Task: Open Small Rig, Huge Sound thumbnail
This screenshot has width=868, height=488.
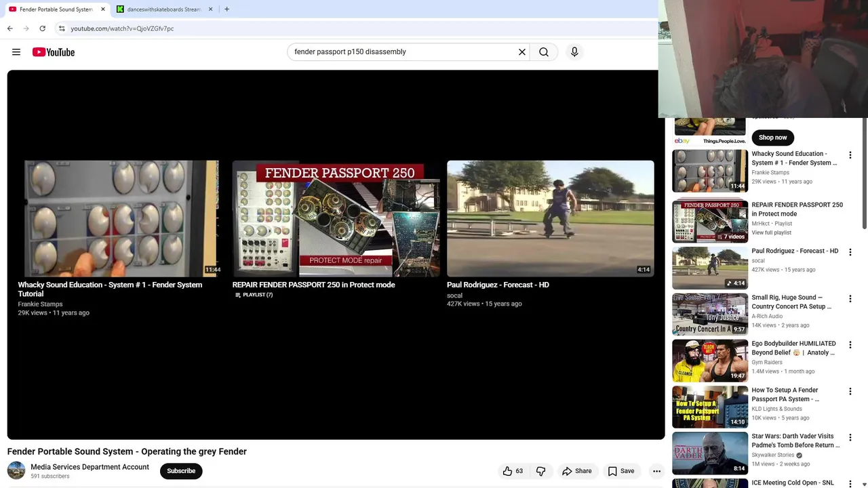Action: click(x=710, y=314)
